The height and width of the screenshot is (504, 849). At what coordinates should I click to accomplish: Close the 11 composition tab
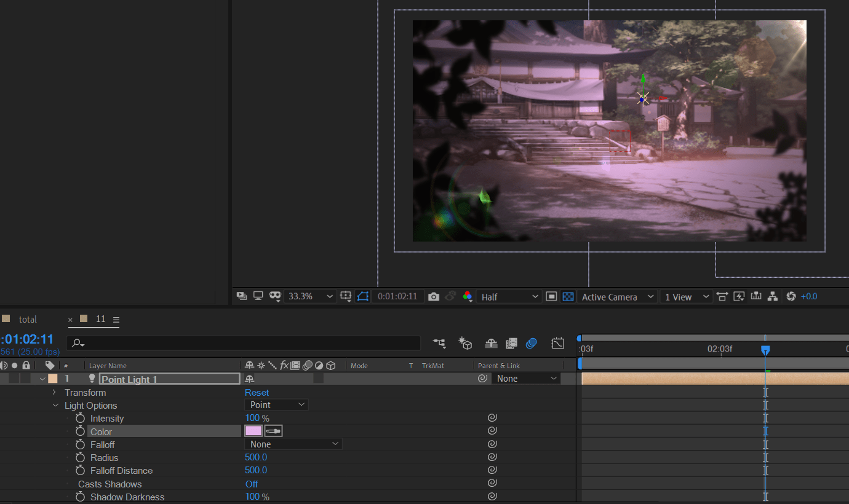[x=70, y=320]
